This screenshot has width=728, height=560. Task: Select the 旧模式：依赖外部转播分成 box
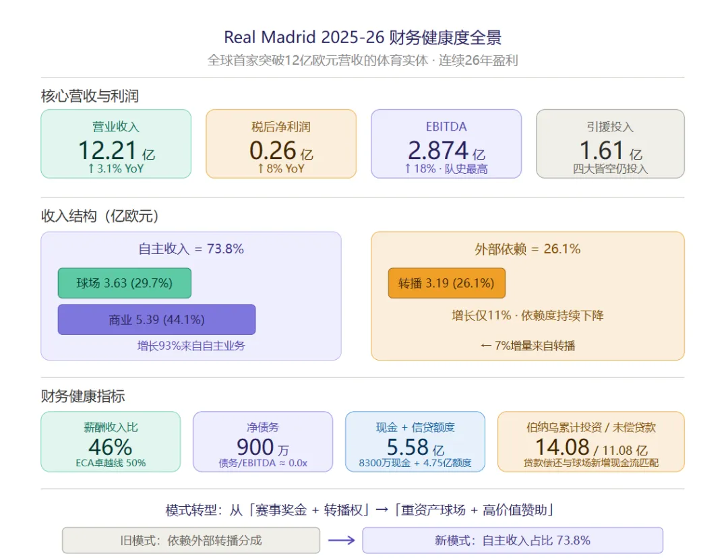191,540
